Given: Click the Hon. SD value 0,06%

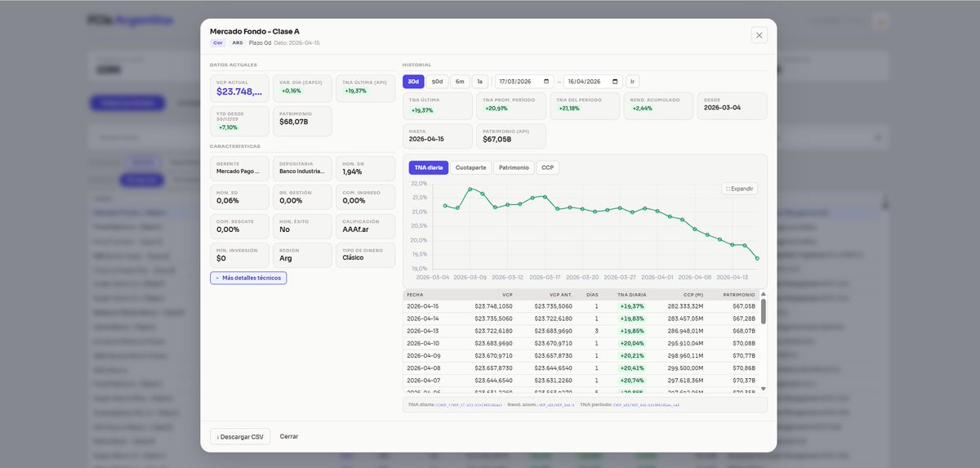Looking at the screenshot, I should point(228,201).
